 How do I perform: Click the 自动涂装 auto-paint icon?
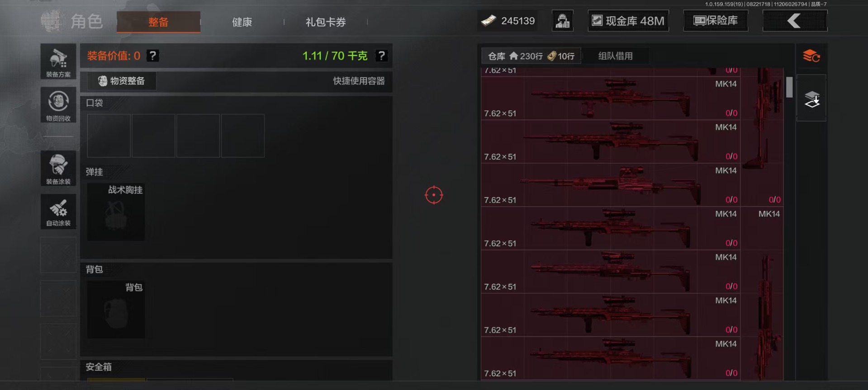point(58,211)
